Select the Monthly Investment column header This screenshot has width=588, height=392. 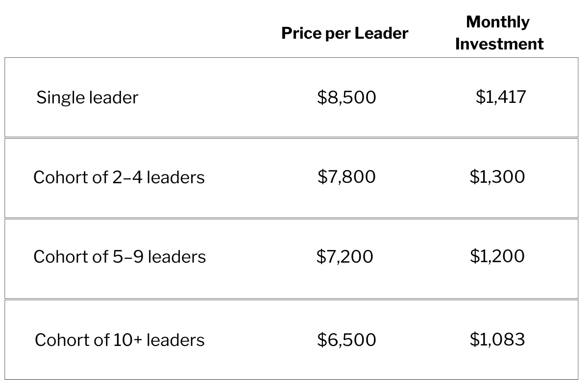(x=499, y=33)
